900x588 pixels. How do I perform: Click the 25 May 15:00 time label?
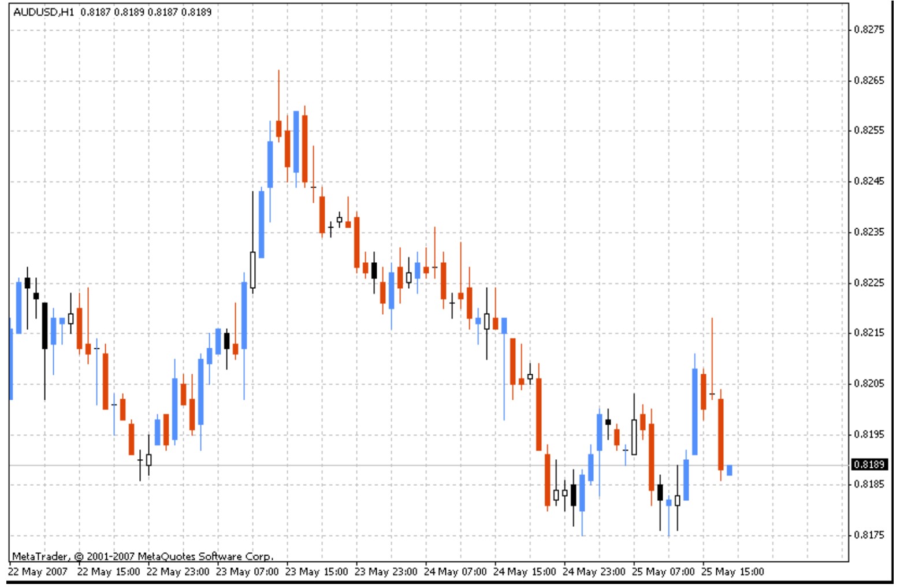coord(732,572)
